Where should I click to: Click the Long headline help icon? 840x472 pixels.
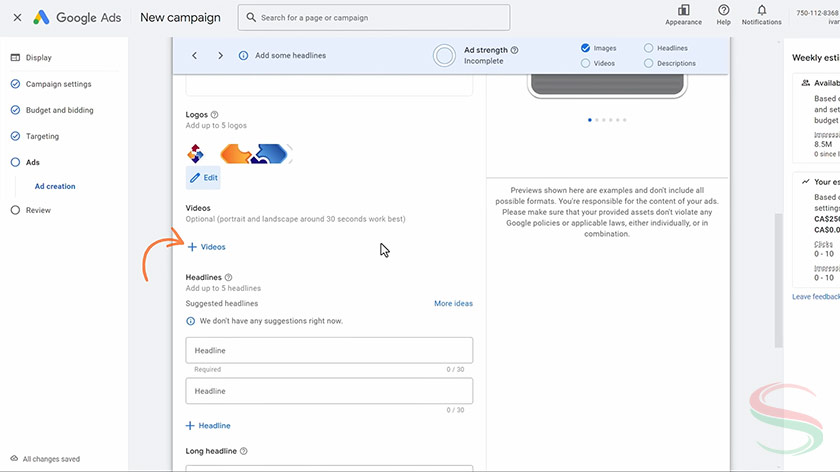[x=243, y=451]
